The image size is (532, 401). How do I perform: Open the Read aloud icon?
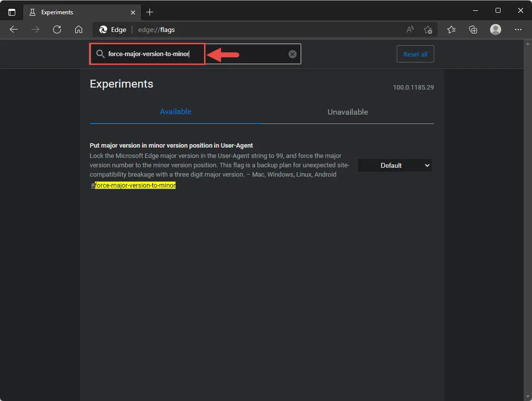410,30
